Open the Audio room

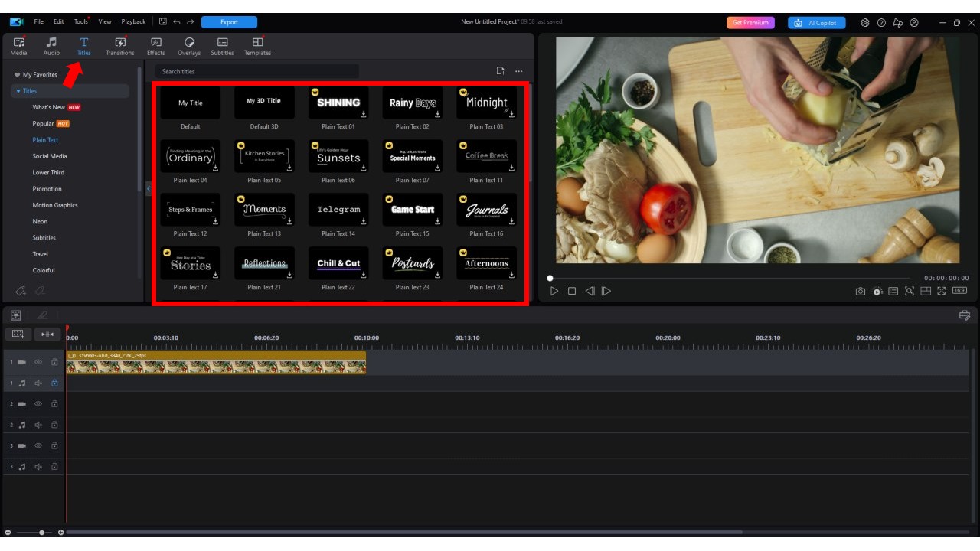tap(51, 46)
